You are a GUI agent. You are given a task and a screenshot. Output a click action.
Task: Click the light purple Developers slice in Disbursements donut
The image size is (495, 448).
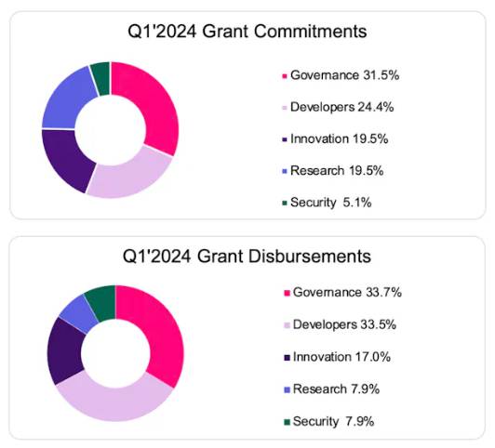(x=115, y=403)
